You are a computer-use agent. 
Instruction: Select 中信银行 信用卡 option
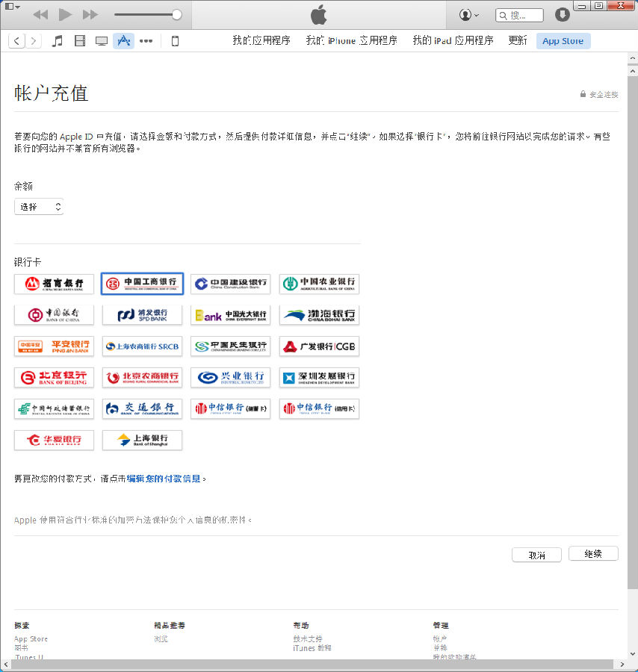319,409
